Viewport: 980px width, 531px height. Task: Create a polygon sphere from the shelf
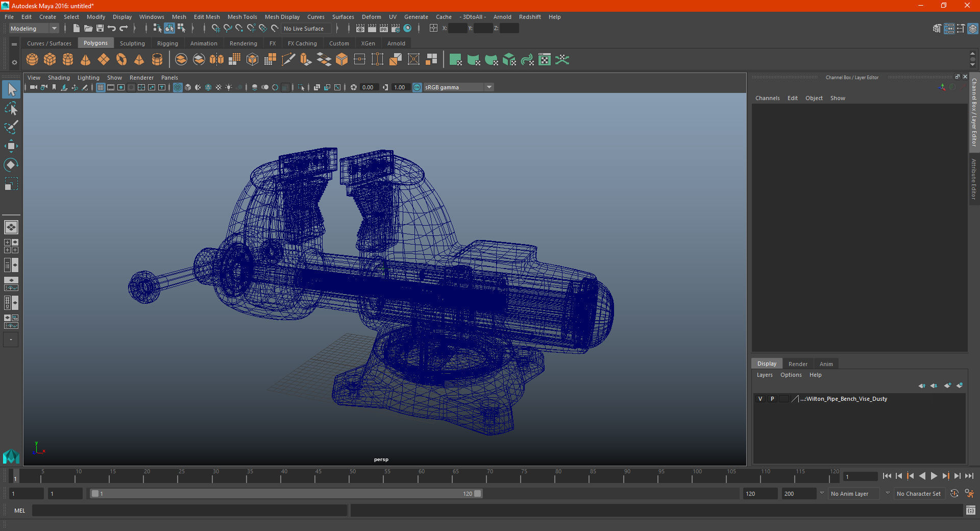click(x=32, y=60)
